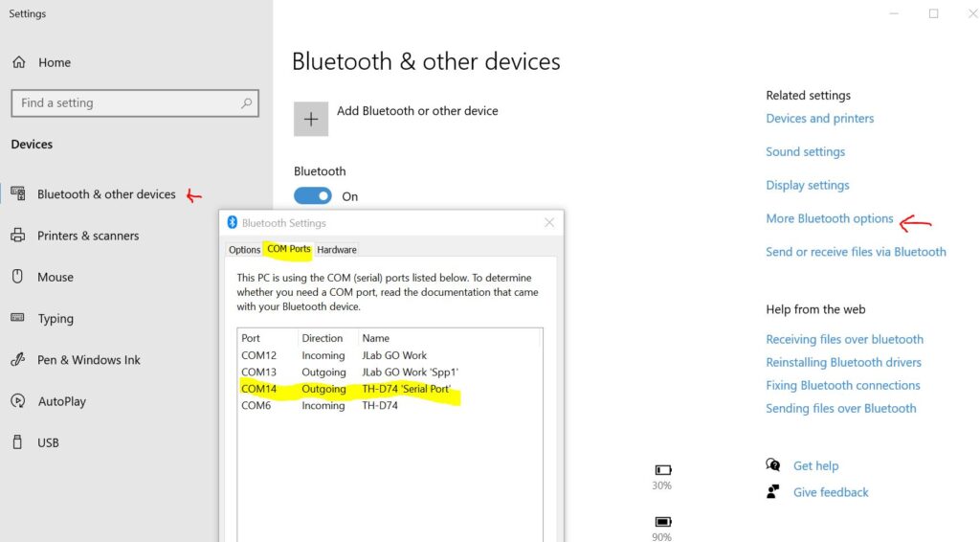Select the Mouse icon in sidebar

[17, 277]
